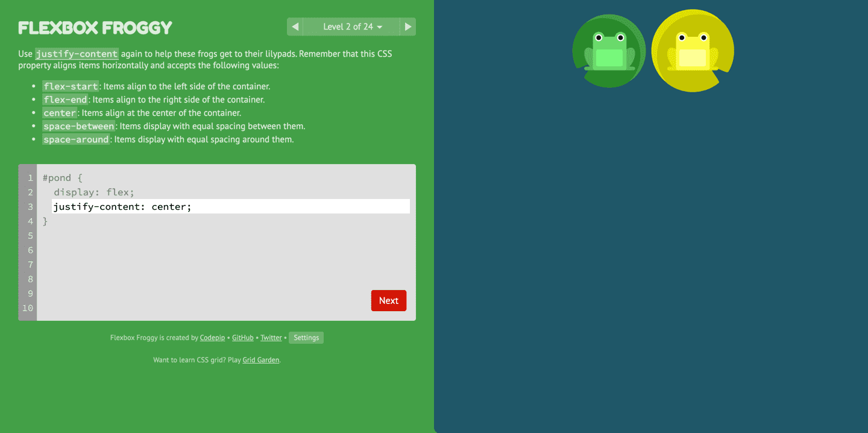Go to the next level arrow
Screen dimensions: 868x433
pos(408,27)
